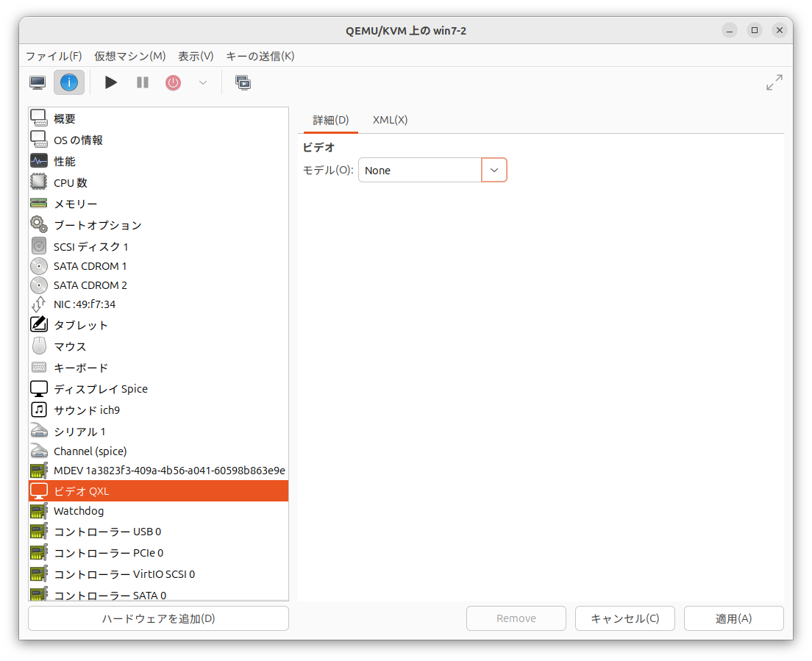Select the ブートオプション gears icon

click(39, 225)
